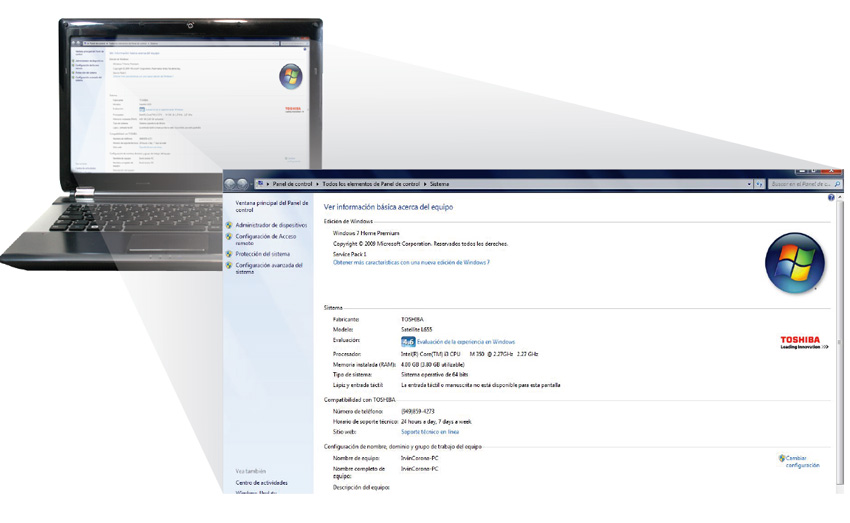Open Configuración de Acceso remoto link
The image size is (850, 523).
pos(266,240)
